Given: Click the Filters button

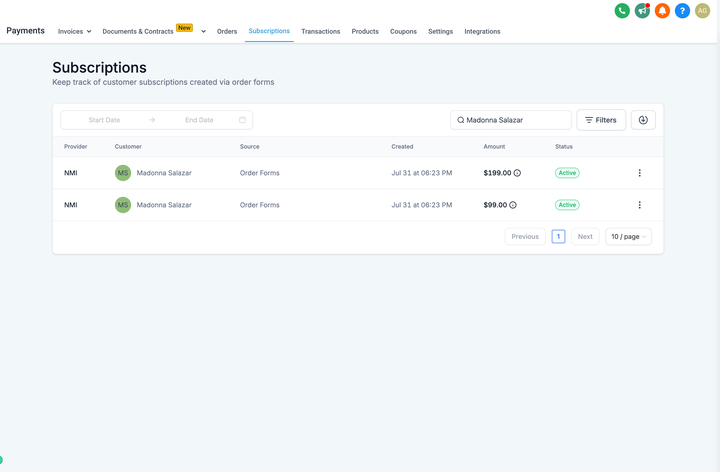Looking at the screenshot, I should [601, 120].
